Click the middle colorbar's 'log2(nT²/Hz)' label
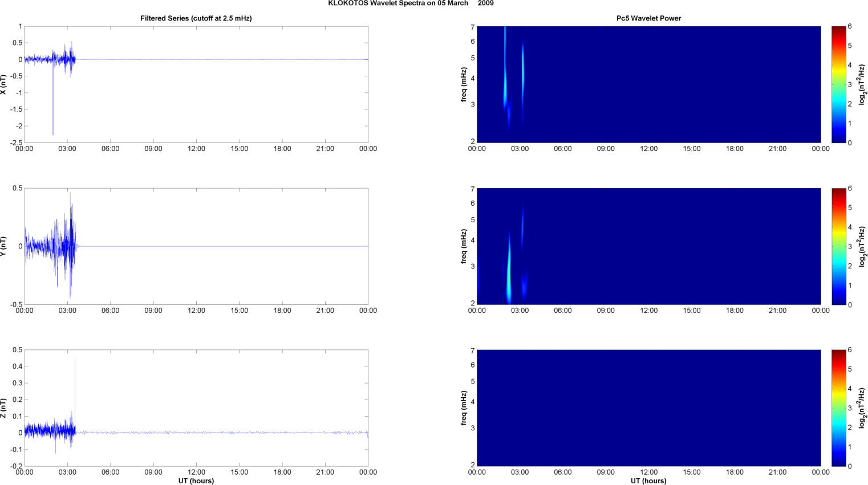 pyautogui.click(x=862, y=246)
